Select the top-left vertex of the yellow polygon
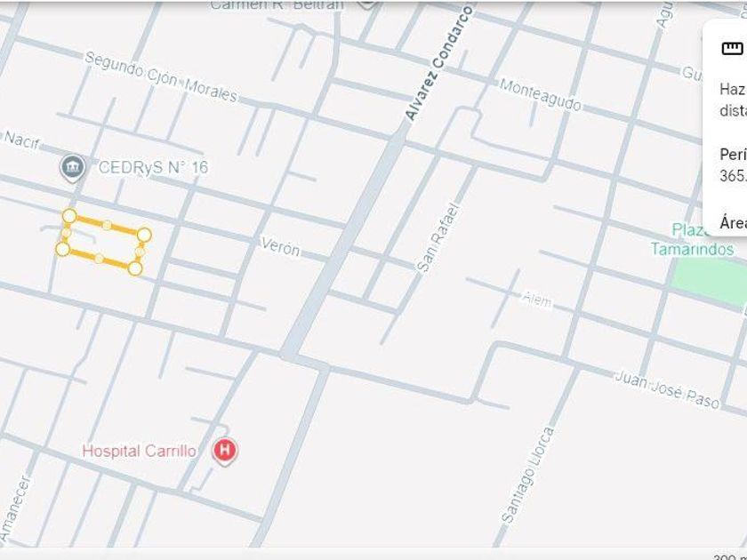747x560 pixels. [x=69, y=216]
